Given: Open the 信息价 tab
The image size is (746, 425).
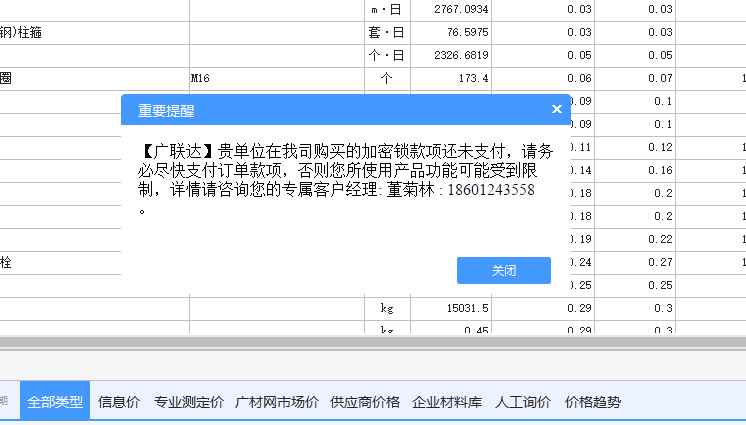Looking at the screenshot, I should tap(118, 402).
